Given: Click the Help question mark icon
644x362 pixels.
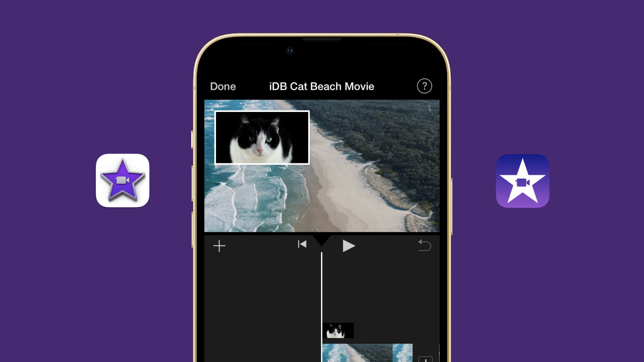Looking at the screenshot, I should tap(424, 86).
